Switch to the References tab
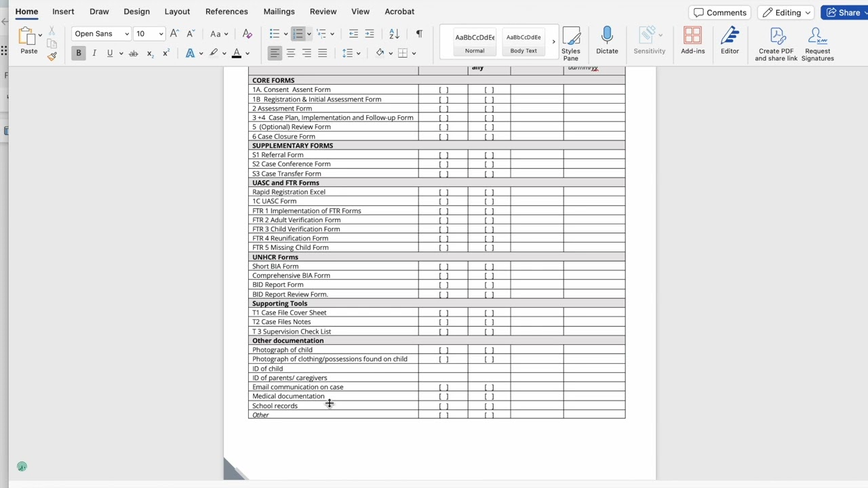 coord(226,12)
